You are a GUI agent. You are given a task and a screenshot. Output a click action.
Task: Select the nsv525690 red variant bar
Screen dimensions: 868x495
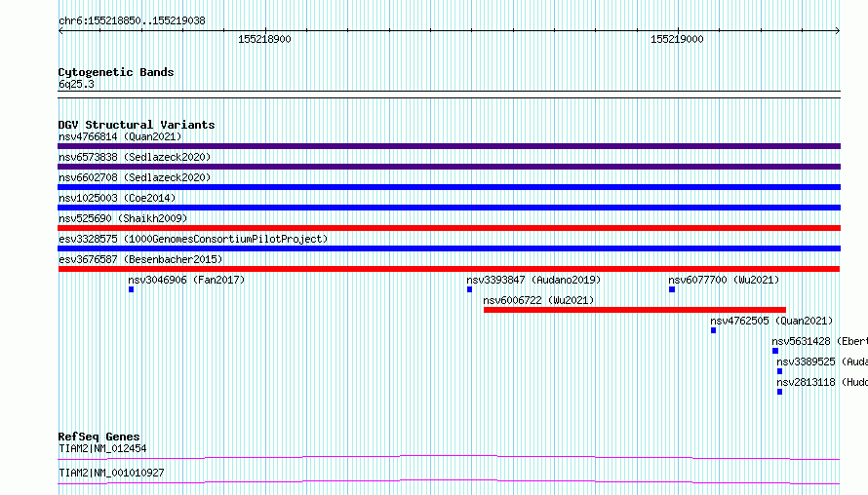click(449, 228)
